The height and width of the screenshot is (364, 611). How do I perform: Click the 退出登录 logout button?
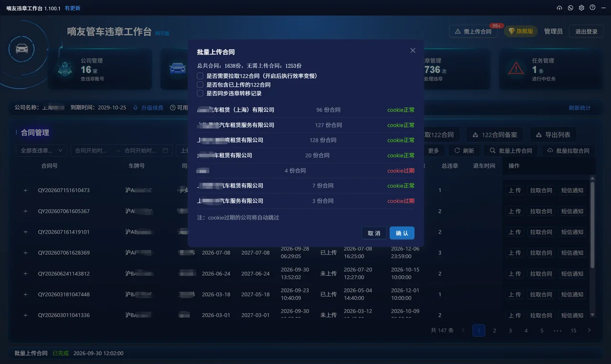click(x=586, y=31)
